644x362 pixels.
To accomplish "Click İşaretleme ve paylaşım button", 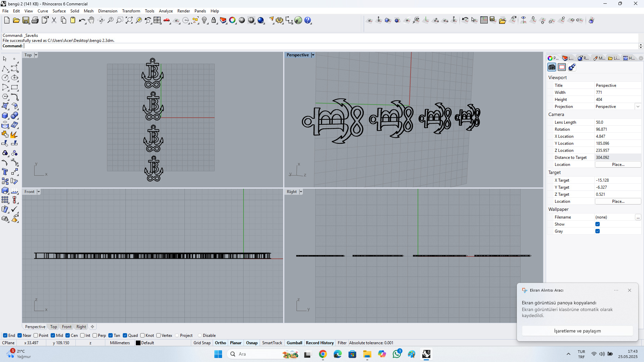I will point(577,331).
